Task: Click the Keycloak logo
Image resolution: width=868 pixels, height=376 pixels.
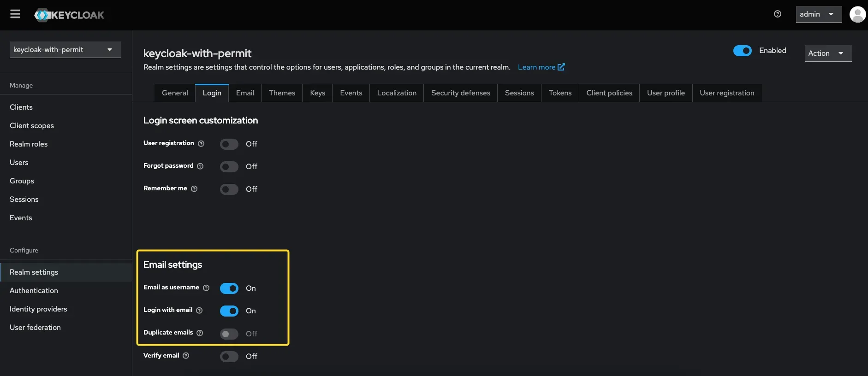Action: [69, 15]
